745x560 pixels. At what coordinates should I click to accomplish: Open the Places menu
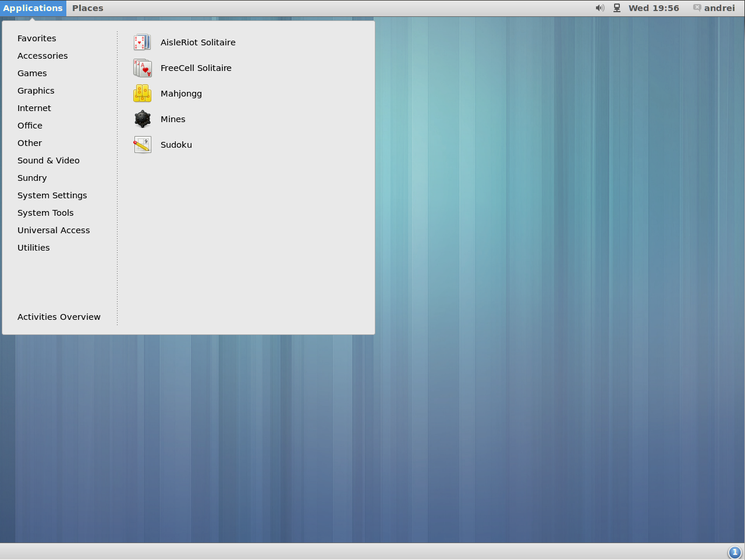point(88,8)
